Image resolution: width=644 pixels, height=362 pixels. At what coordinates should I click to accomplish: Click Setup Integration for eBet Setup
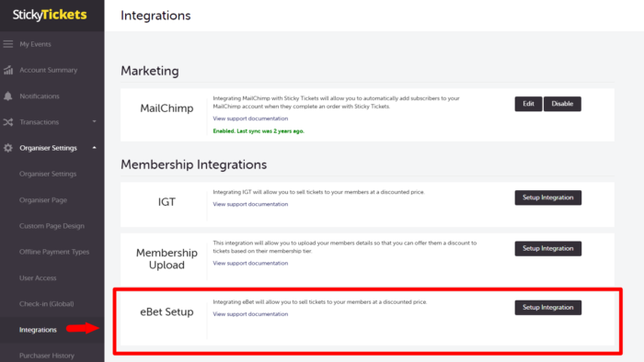pyautogui.click(x=548, y=308)
